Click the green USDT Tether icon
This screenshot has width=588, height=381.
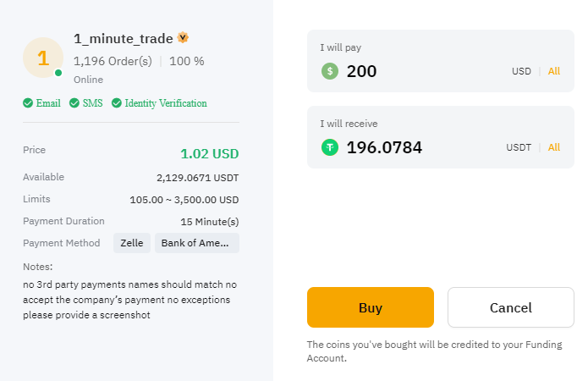point(330,147)
